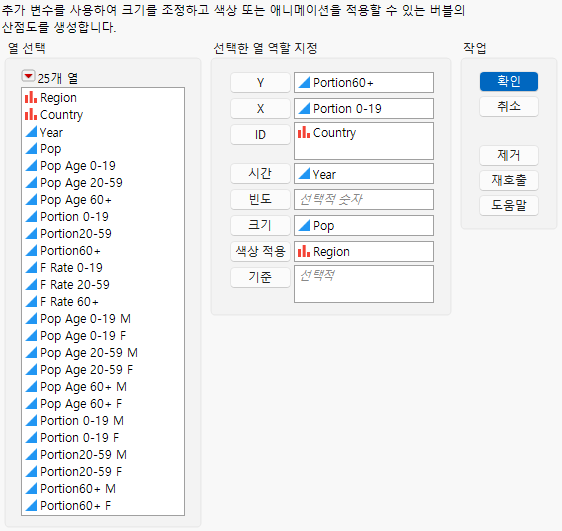
Task: Select Portion 0-19 in the X role field
Action: tap(364, 108)
